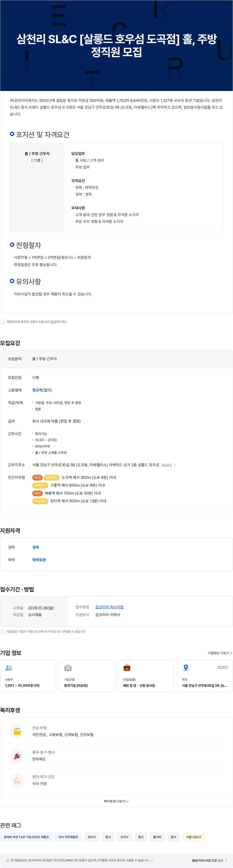
Task: Click the chevron after the address 지도보기
Action: [x=175, y=465]
